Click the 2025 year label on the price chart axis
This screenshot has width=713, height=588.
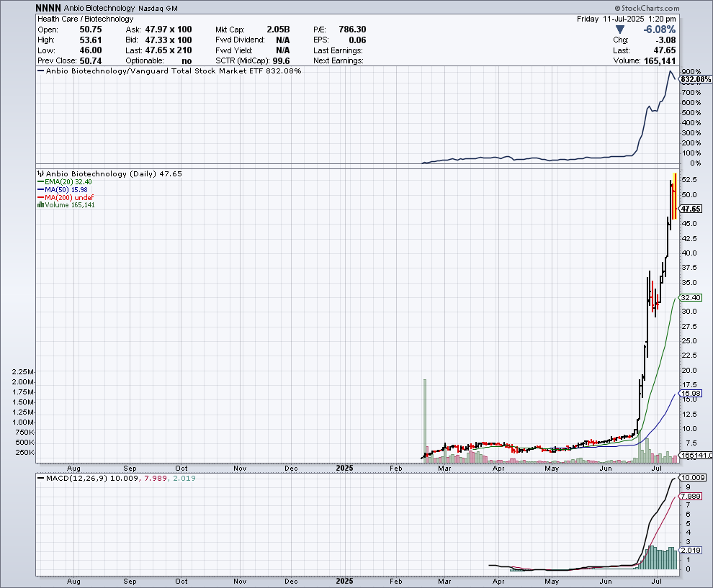tap(344, 468)
